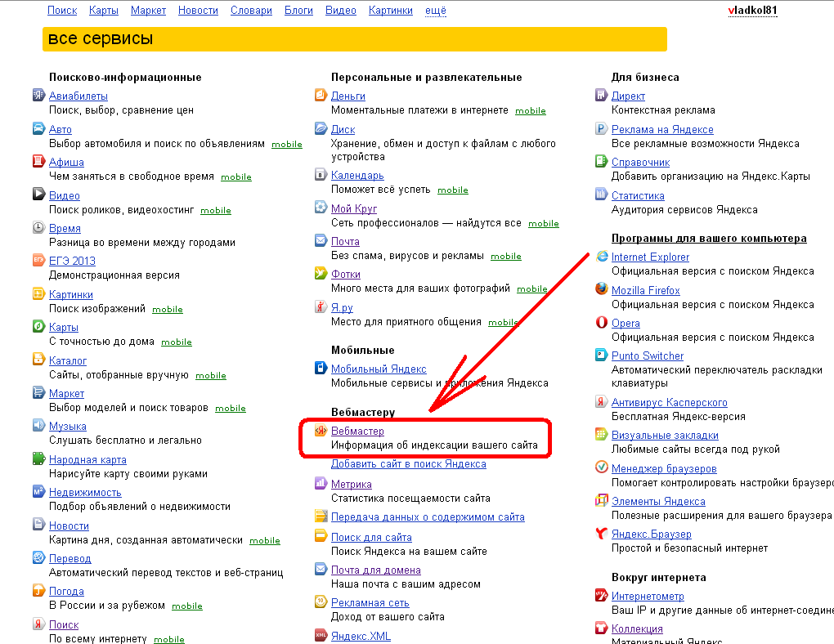Expand the ещё menu in top navigation

(436, 10)
